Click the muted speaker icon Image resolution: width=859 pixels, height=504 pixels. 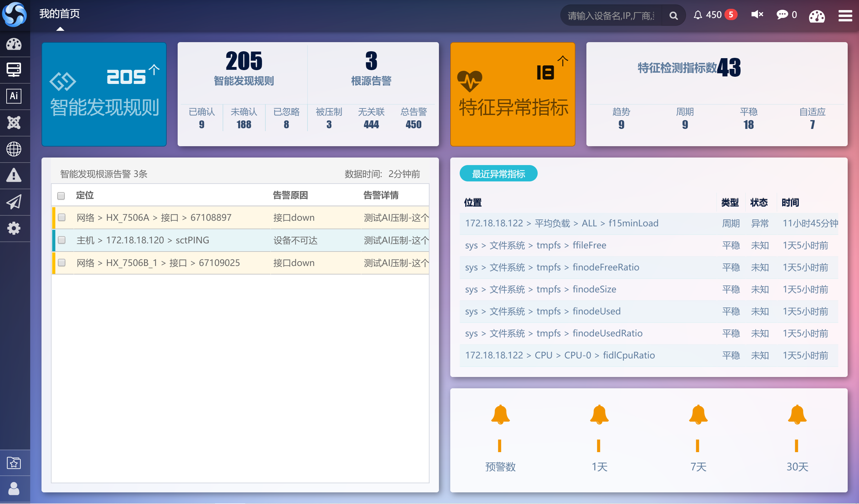[757, 15]
